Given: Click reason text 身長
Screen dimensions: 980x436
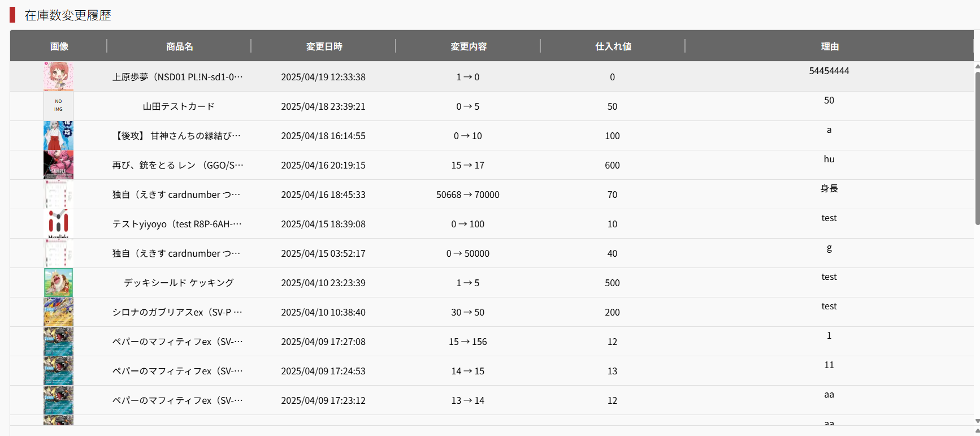Looking at the screenshot, I should [829, 188].
